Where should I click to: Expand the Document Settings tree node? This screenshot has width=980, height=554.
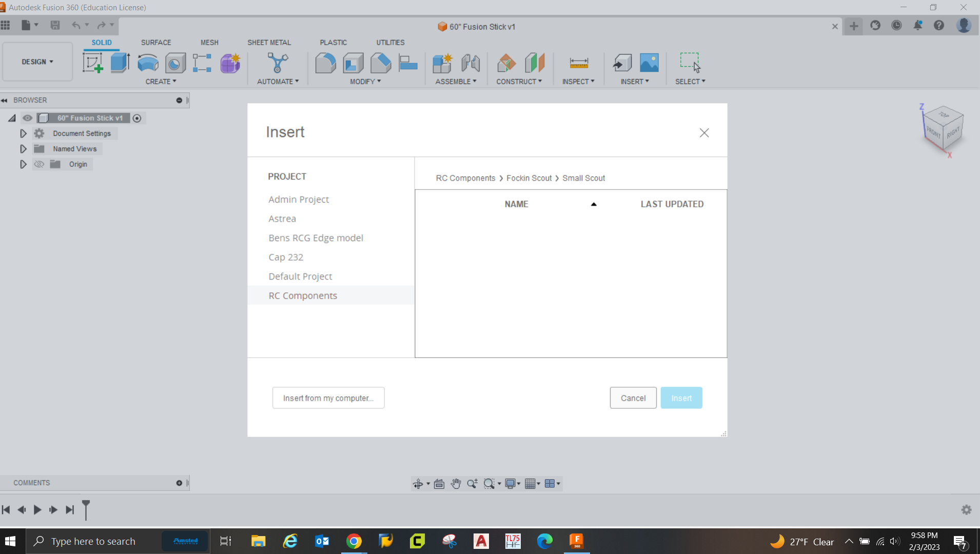point(23,133)
